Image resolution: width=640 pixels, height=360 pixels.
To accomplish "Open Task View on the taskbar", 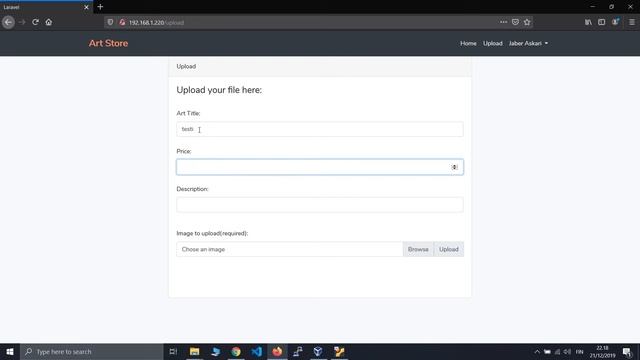I will 173,351.
